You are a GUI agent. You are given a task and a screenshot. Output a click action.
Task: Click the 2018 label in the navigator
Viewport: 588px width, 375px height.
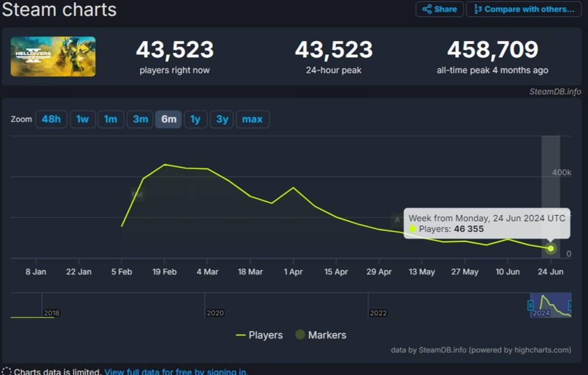(51, 313)
